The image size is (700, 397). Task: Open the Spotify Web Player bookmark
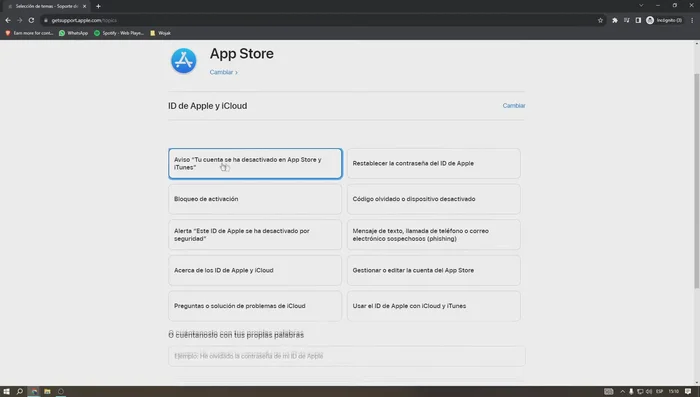119,33
